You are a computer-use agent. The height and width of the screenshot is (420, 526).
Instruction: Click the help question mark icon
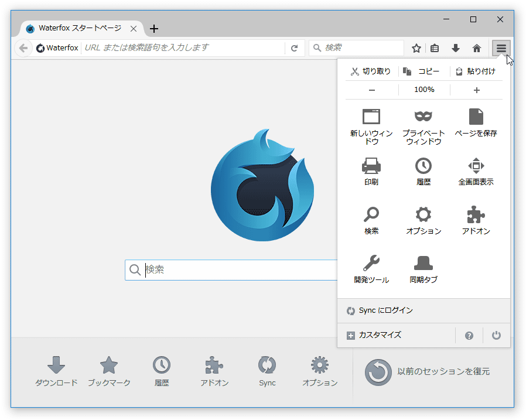469,336
